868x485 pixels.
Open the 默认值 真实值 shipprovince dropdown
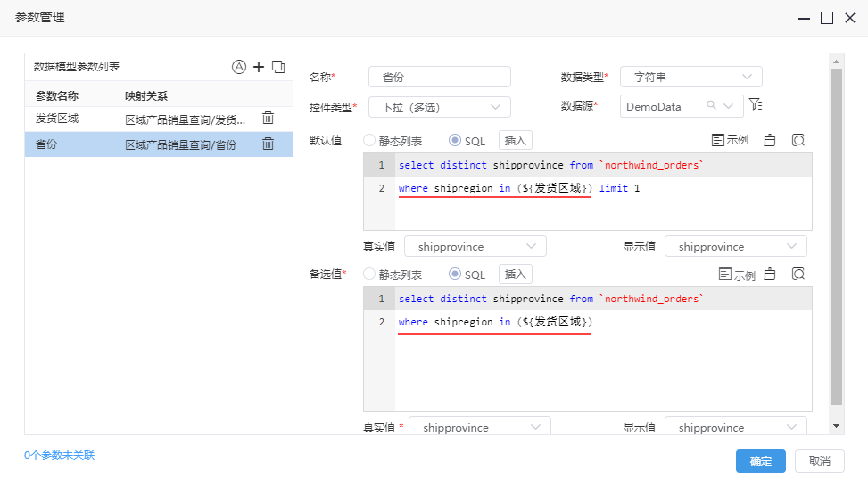click(475, 246)
